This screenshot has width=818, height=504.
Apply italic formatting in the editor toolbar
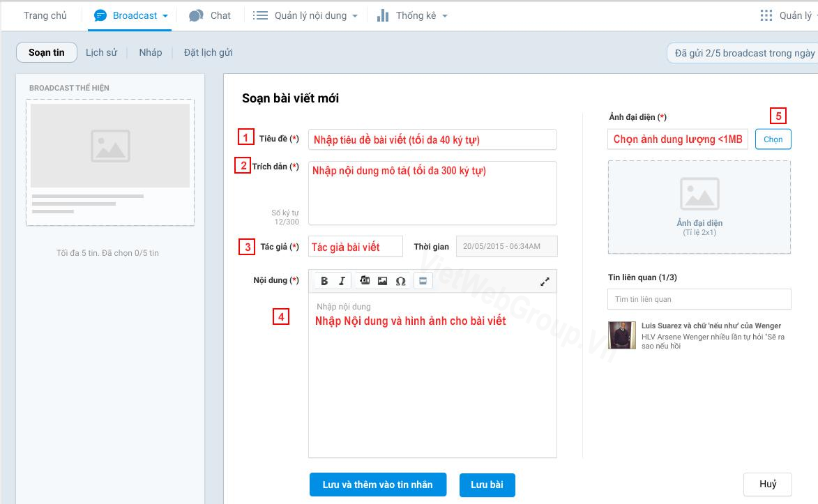tap(342, 281)
